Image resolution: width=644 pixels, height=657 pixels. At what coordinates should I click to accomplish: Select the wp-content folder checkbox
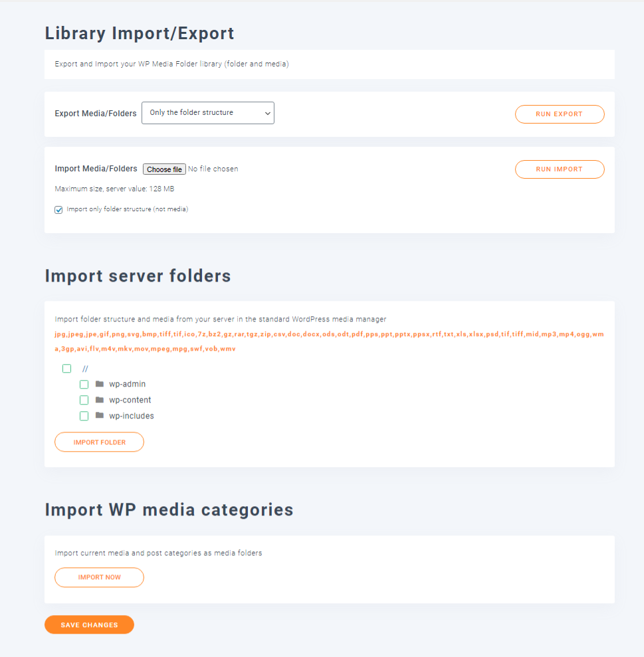tap(84, 400)
